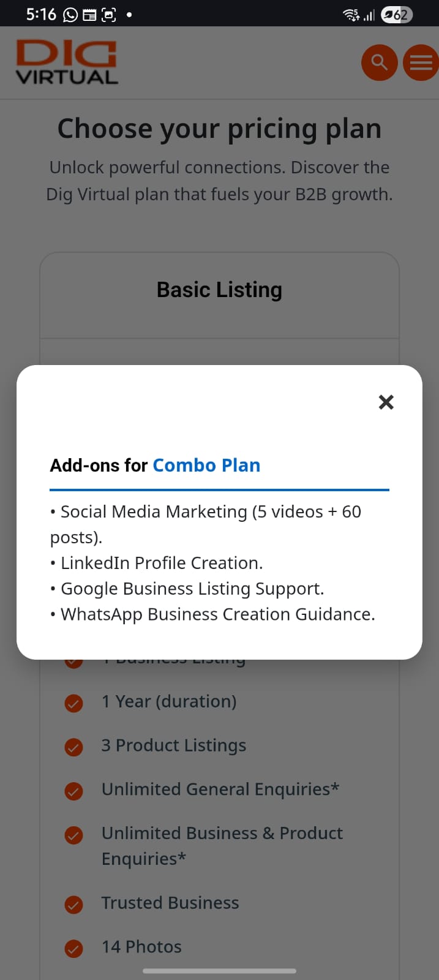This screenshot has width=439, height=980.
Task: Tap Google Business Listing Support item
Action: (x=192, y=589)
